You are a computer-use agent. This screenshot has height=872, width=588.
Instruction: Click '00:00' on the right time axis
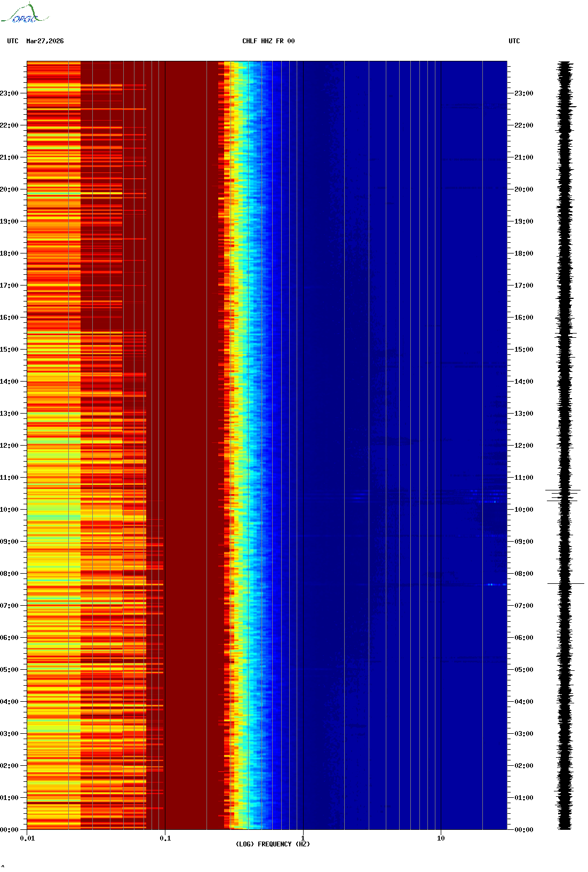click(x=524, y=830)
